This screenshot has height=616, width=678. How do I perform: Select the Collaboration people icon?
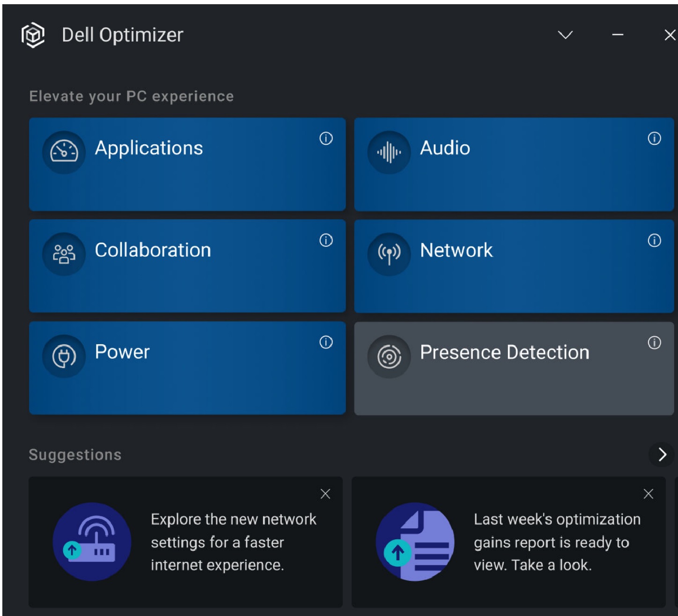coord(64,254)
